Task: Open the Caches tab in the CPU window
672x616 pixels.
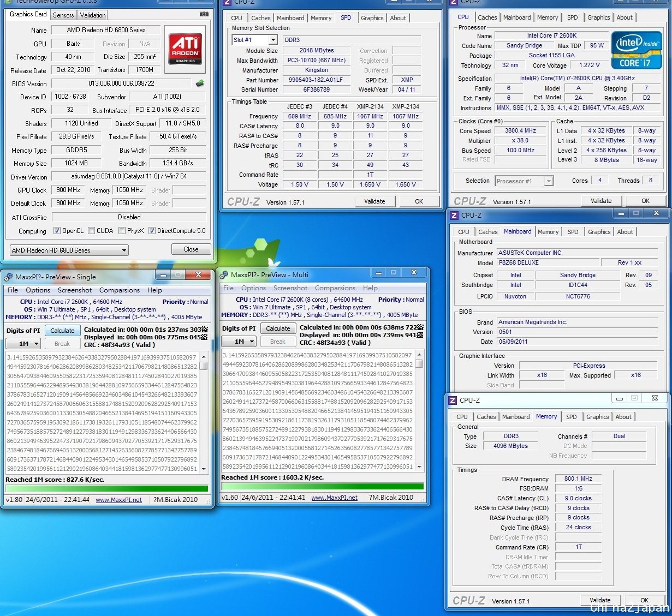Action: coord(487,17)
